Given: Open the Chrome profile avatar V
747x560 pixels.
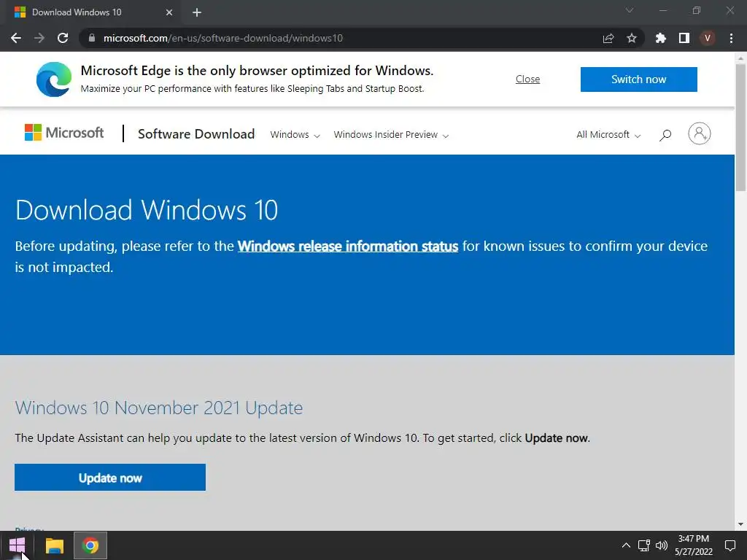Looking at the screenshot, I should 708,38.
